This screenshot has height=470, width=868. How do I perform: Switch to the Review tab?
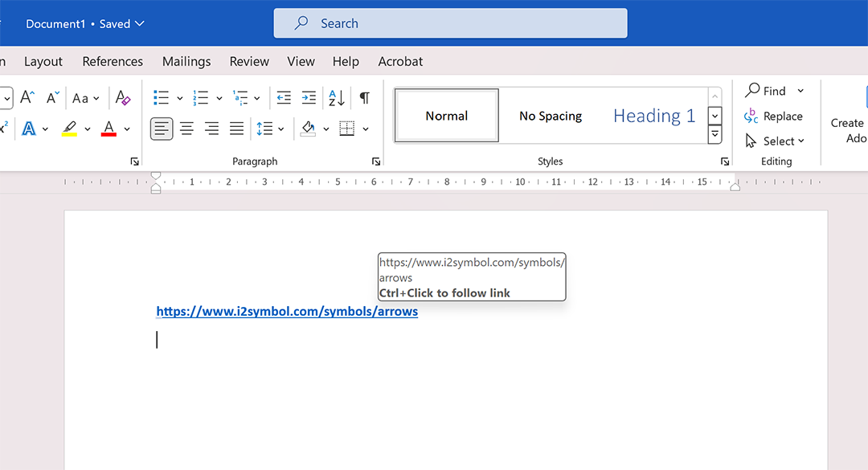coord(249,61)
